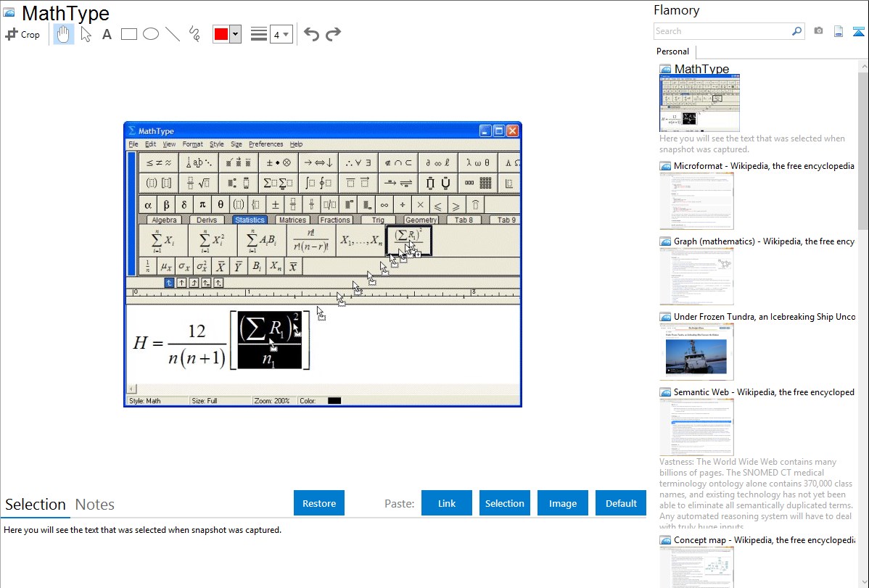Insert the X1,...,Xn expression in MathType

coord(361,241)
